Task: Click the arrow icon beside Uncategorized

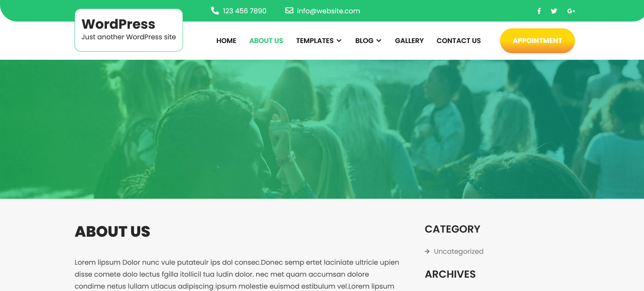Action: tap(427, 251)
